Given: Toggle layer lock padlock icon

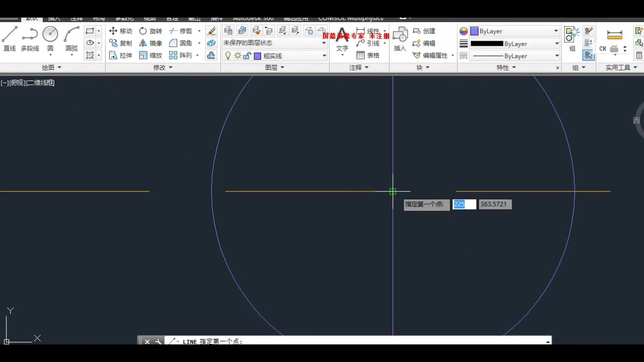Looking at the screenshot, I should [247, 56].
